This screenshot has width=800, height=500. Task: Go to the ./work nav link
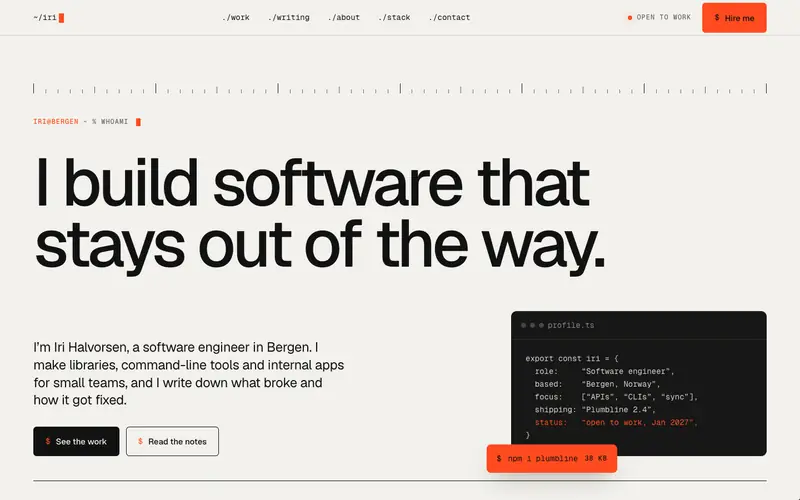(x=236, y=17)
